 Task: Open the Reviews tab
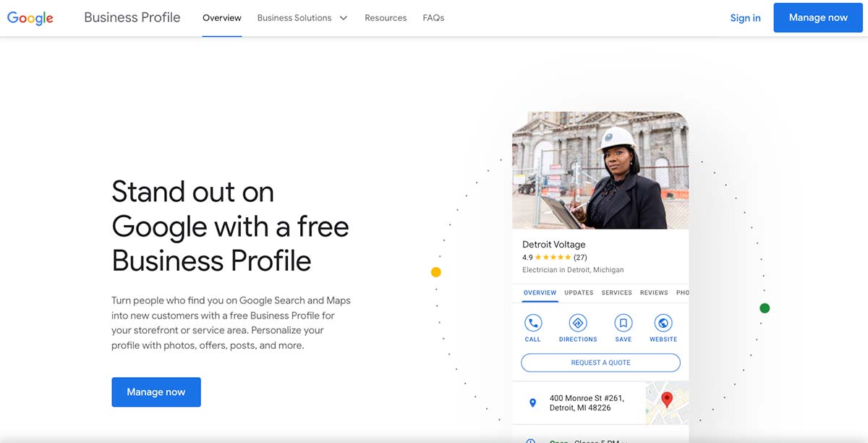tap(653, 292)
